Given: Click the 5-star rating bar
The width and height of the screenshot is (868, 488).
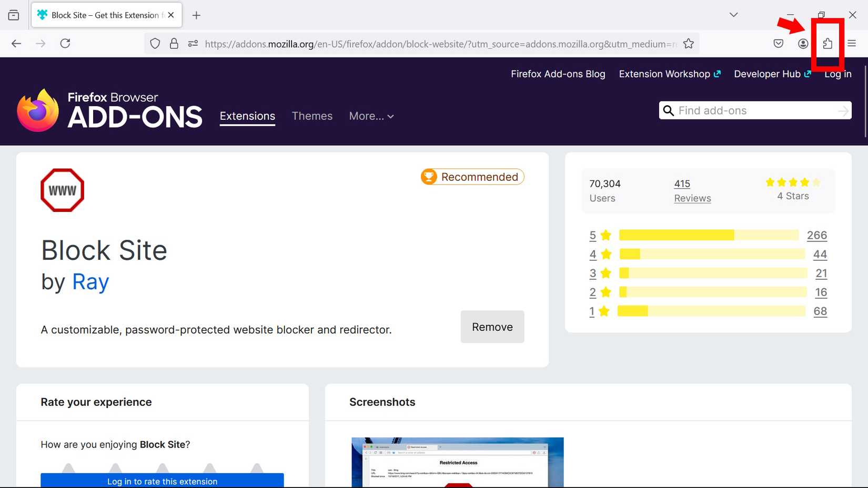Looking at the screenshot, I should [708, 235].
